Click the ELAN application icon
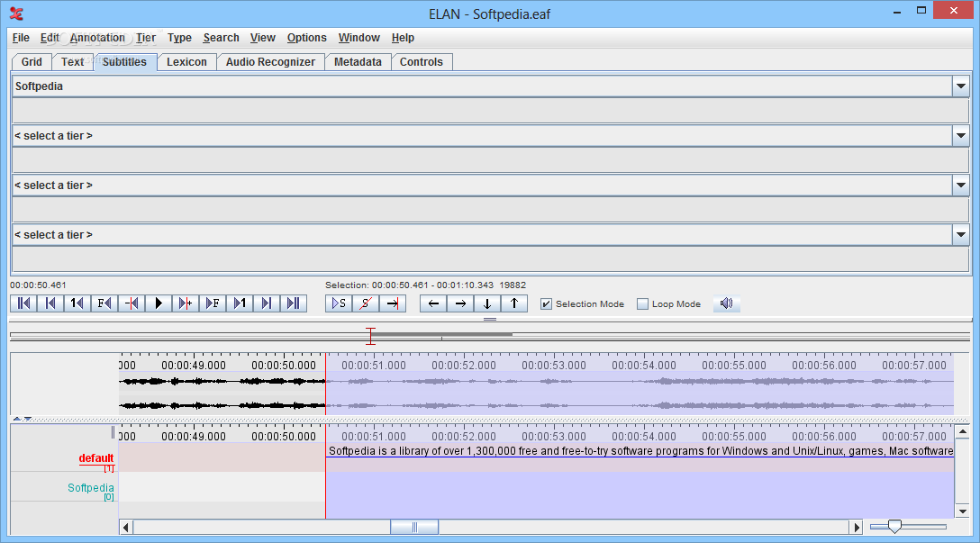 (16, 14)
